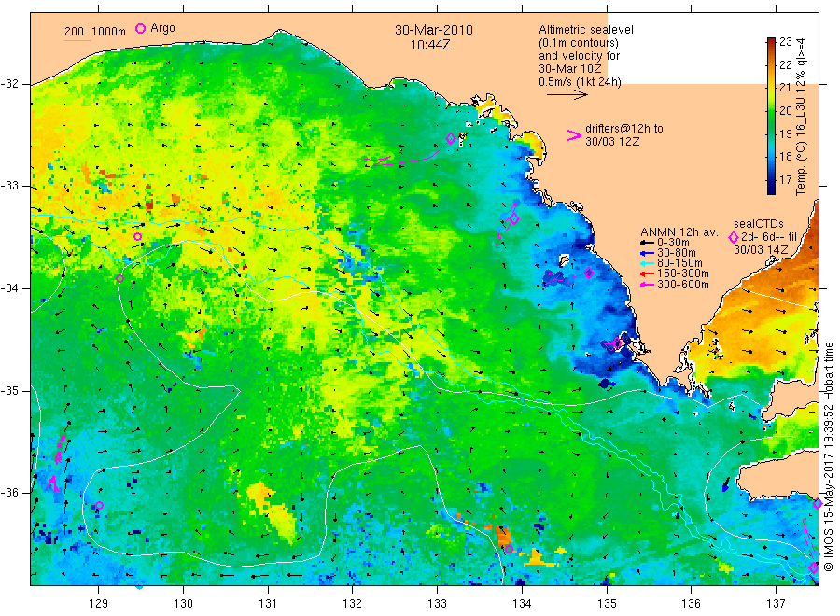
Task: Click the green 20°C section of the color bar
Action: (x=771, y=111)
